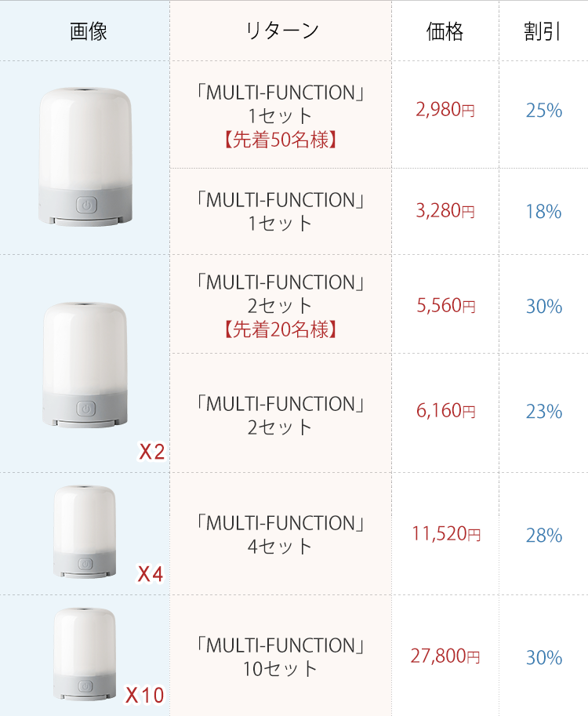588x716 pixels.
Task: Choose the MULTI-FUNCTION 4セット return
Action: click(281, 534)
